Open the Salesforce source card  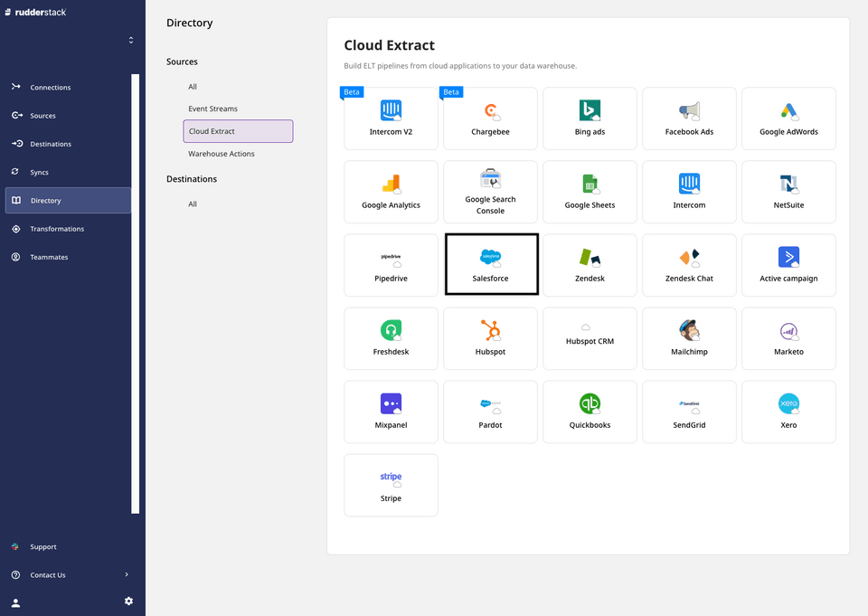(x=490, y=265)
